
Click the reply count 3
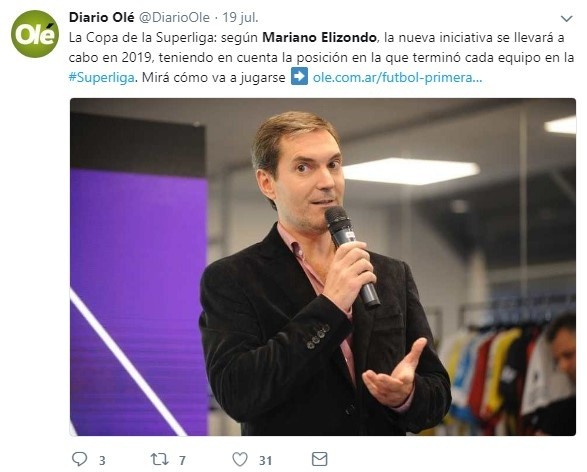[x=102, y=460]
